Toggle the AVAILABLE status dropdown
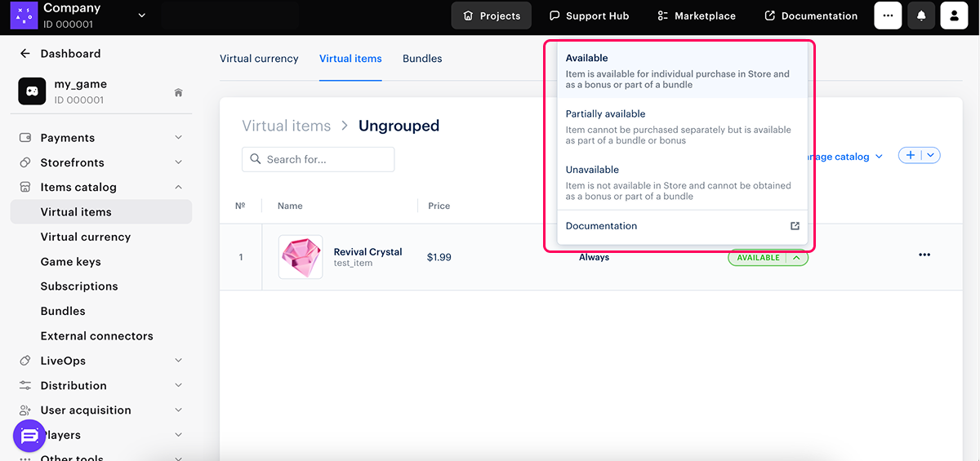The image size is (980, 461). pos(797,258)
